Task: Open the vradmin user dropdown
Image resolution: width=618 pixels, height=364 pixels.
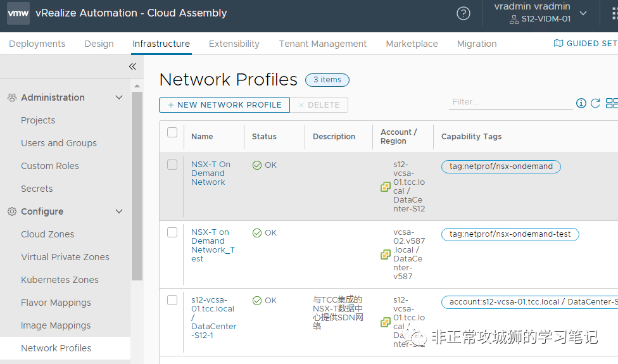Action: click(583, 13)
